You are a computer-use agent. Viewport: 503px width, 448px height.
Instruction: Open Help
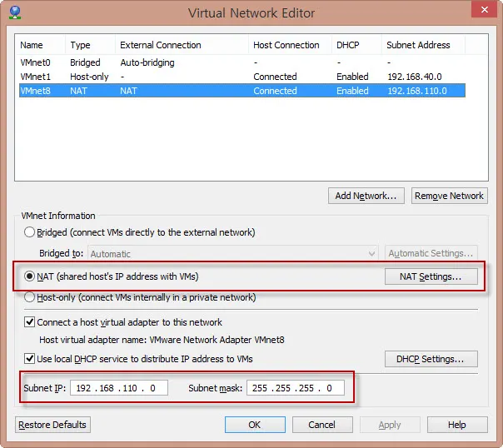point(457,425)
